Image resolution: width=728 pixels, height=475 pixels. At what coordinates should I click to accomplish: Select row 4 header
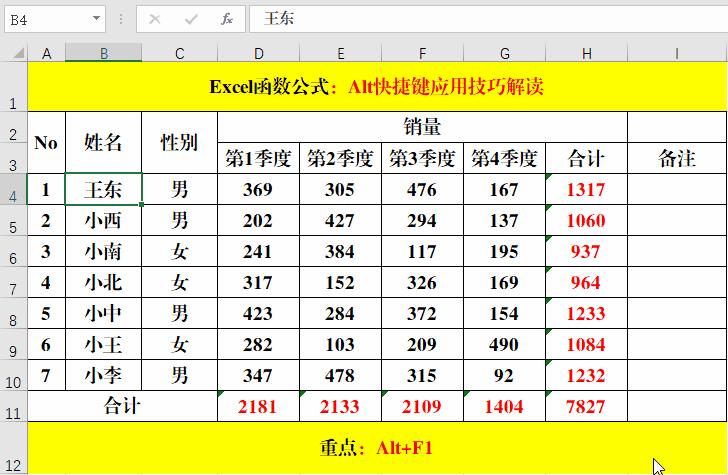click(x=13, y=189)
